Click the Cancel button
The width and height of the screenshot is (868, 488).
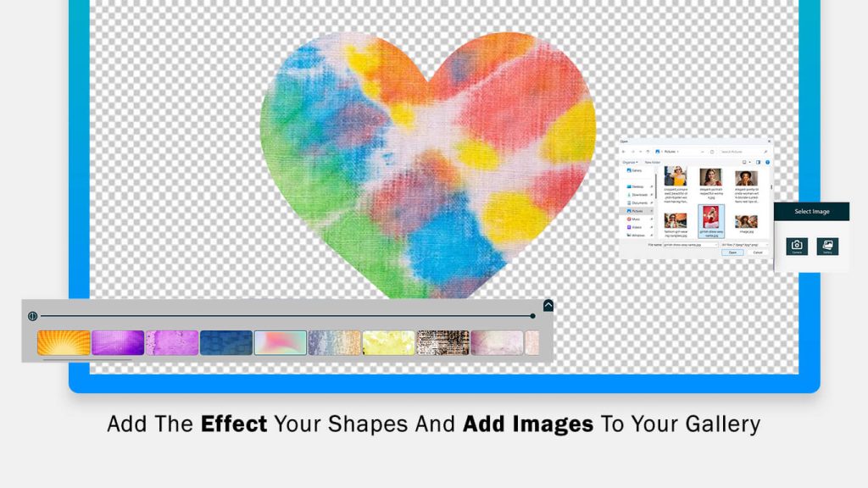pyautogui.click(x=757, y=252)
